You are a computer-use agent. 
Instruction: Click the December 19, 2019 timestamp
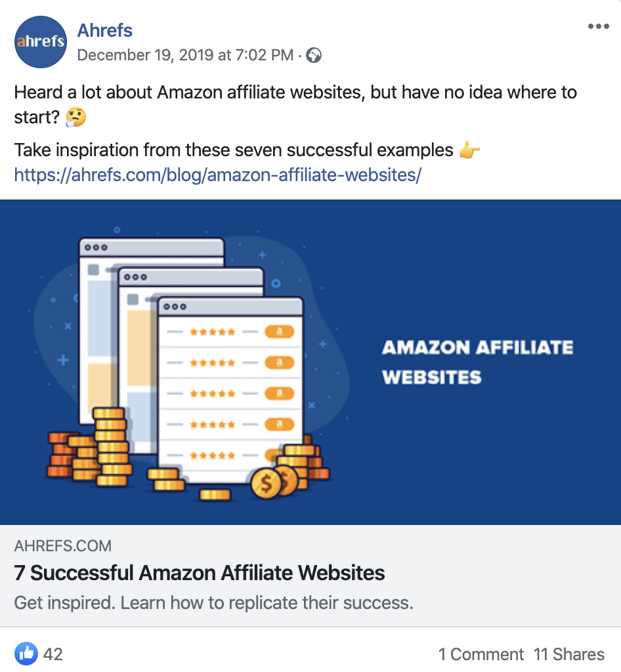click(x=184, y=55)
